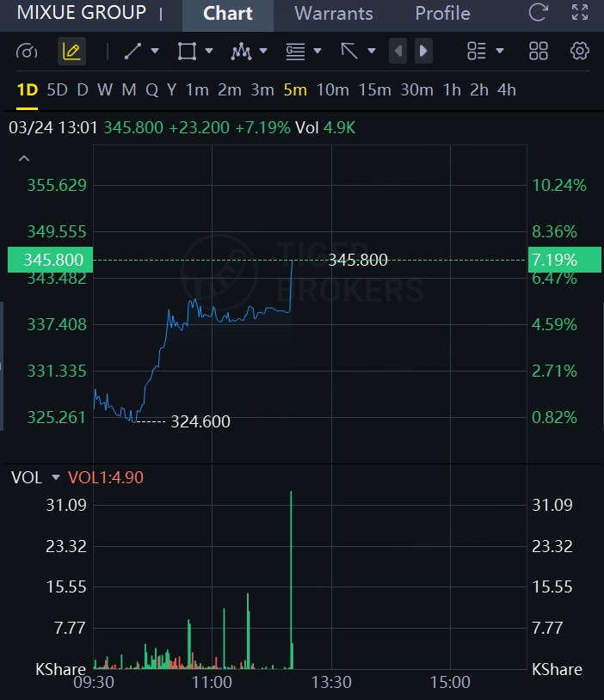Image resolution: width=604 pixels, height=700 pixels.
Task: Click the 10.24% percent axis label
Action: point(559,185)
